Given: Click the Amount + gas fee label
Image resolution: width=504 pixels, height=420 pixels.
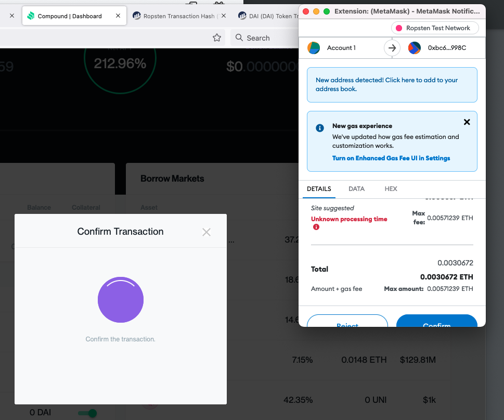Looking at the screenshot, I should coord(336,289).
